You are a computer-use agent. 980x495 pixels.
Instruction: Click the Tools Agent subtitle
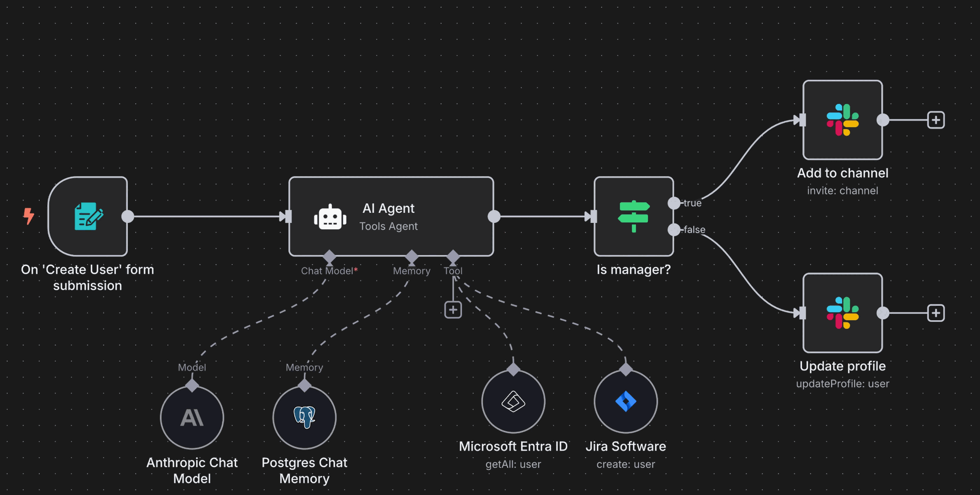[388, 226]
